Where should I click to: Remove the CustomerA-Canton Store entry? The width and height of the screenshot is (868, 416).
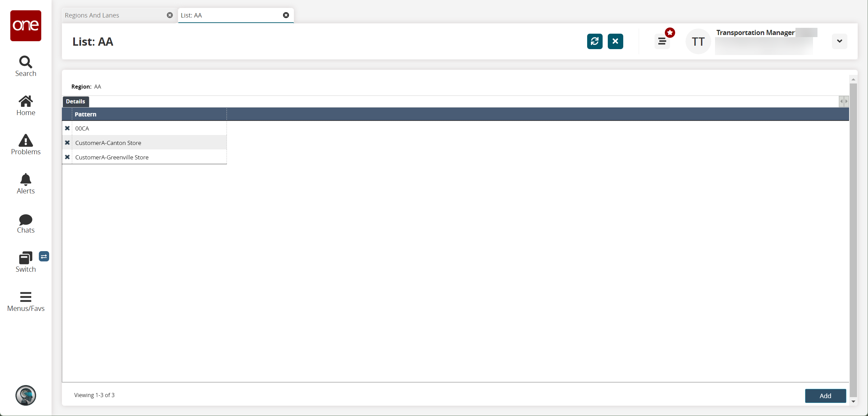point(67,142)
